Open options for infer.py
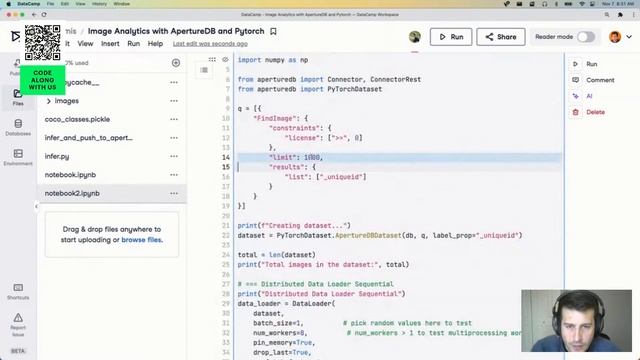This screenshot has height=360, width=640. [174, 156]
